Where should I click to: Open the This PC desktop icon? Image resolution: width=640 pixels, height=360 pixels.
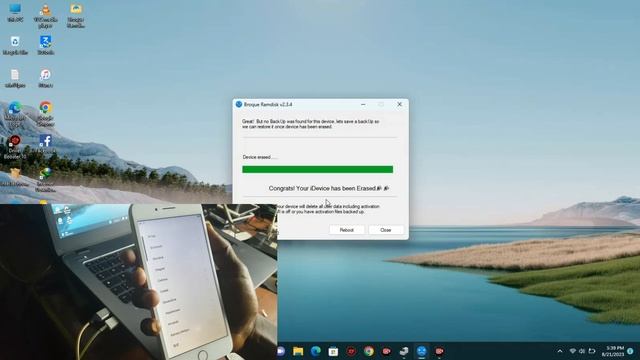(15, 12)
